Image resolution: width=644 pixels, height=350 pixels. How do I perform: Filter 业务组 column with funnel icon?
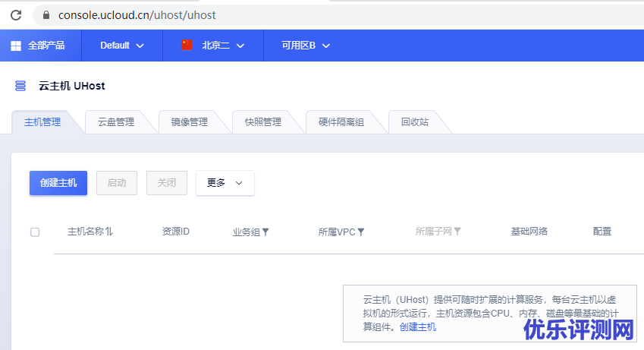265,232
